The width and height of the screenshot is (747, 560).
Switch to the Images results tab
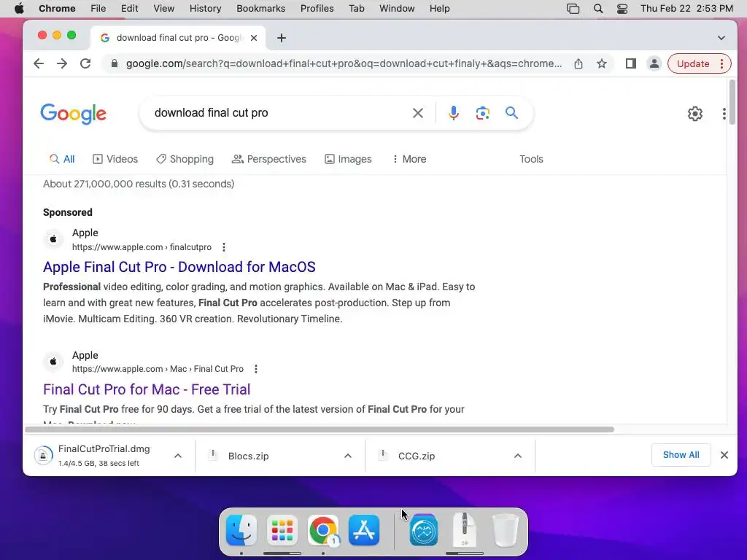(348, 159)
